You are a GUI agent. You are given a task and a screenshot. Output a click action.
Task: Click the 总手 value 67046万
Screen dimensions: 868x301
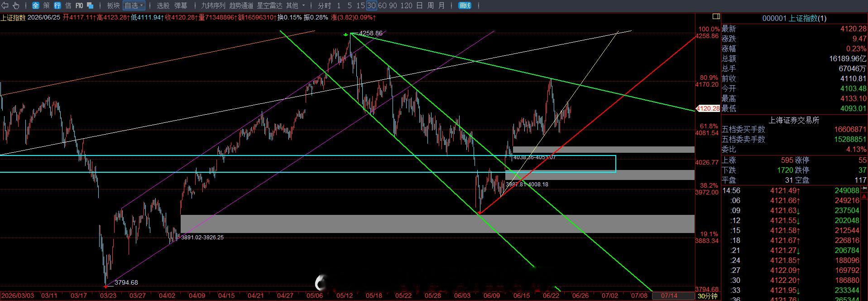point(852,68)
